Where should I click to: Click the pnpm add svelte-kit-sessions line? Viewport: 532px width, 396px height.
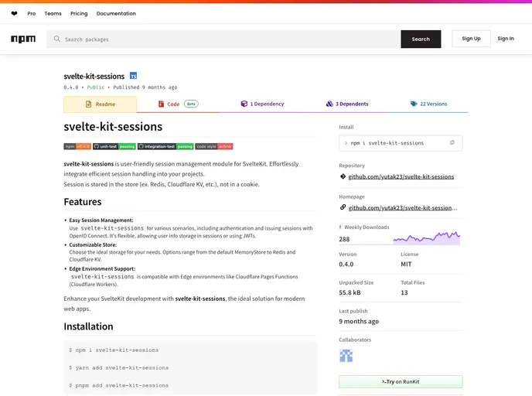coord(119,385)
